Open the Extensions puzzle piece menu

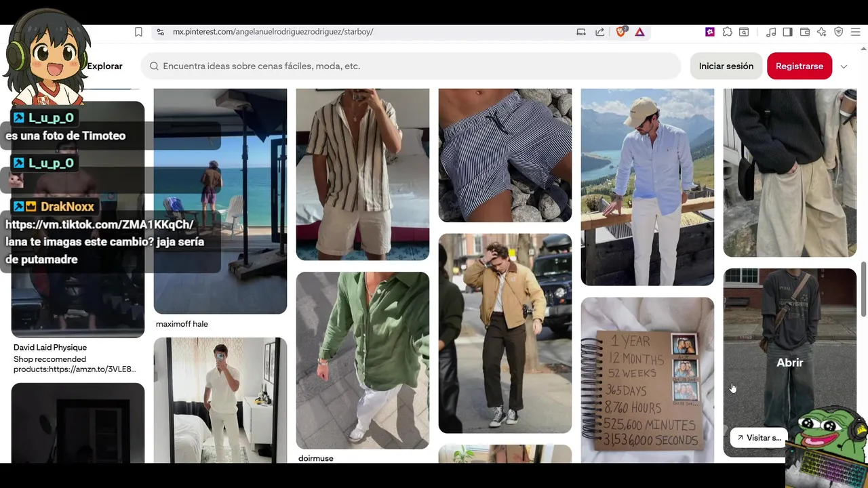coord(727,32)
